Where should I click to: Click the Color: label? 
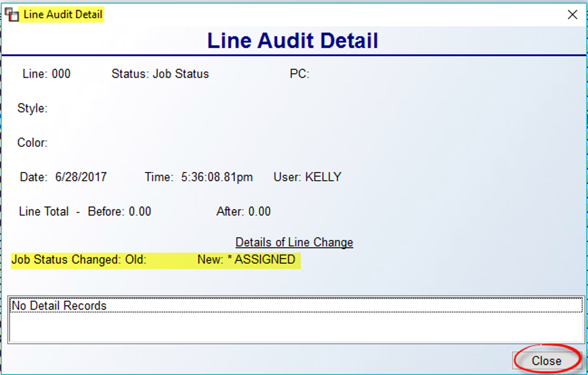click(32, 143)
